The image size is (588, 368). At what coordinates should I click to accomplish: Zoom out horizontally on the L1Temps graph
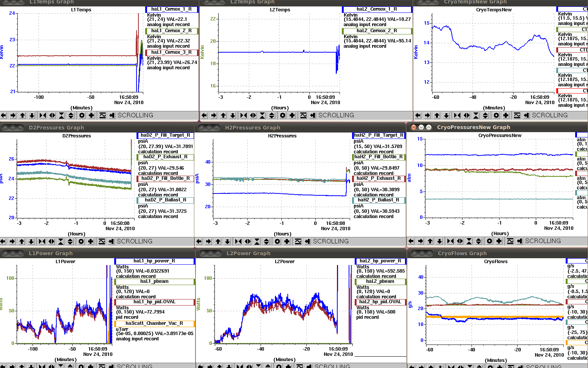tap(52, 115)
